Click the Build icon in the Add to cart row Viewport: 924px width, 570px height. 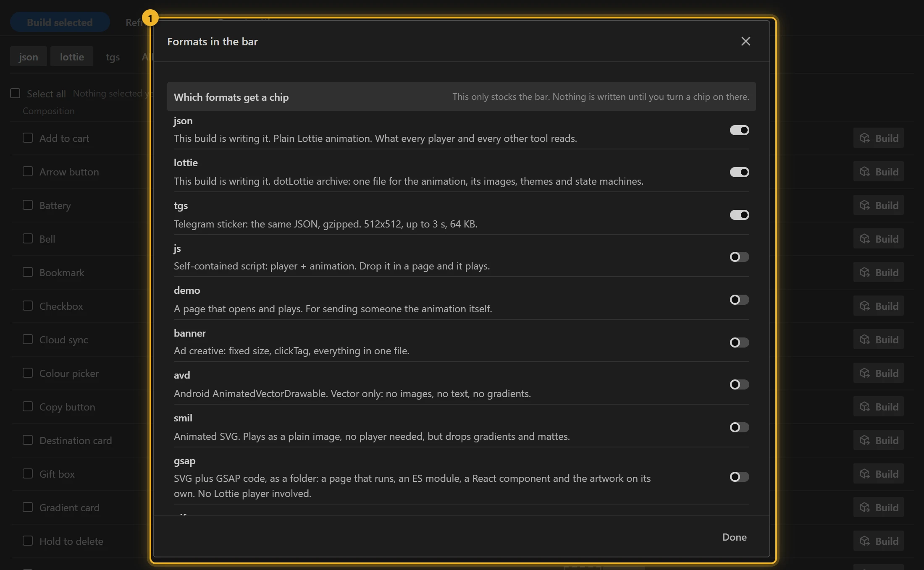click(x=864, y=138)
